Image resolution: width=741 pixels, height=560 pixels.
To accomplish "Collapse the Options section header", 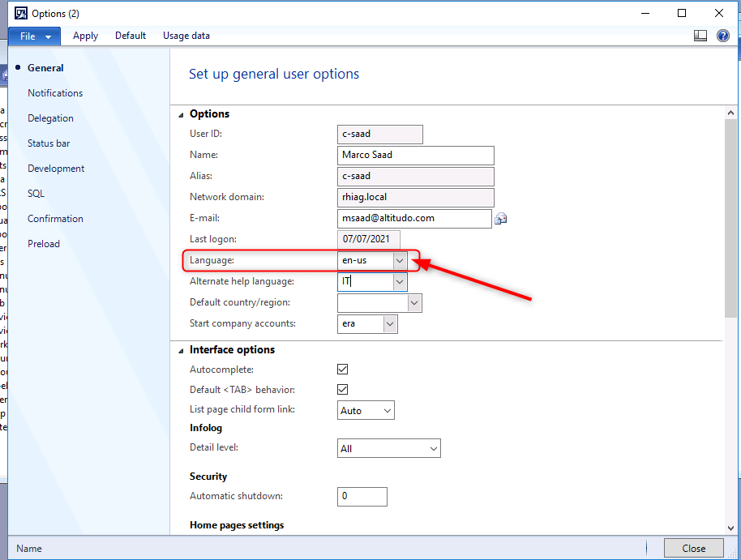I will [x=181, y=114].
